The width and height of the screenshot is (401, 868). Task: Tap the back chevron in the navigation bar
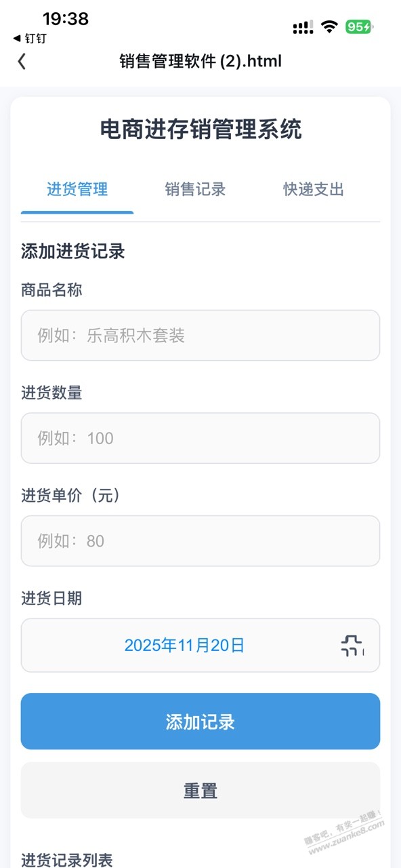pyautogui.click(x=22, y=61)
